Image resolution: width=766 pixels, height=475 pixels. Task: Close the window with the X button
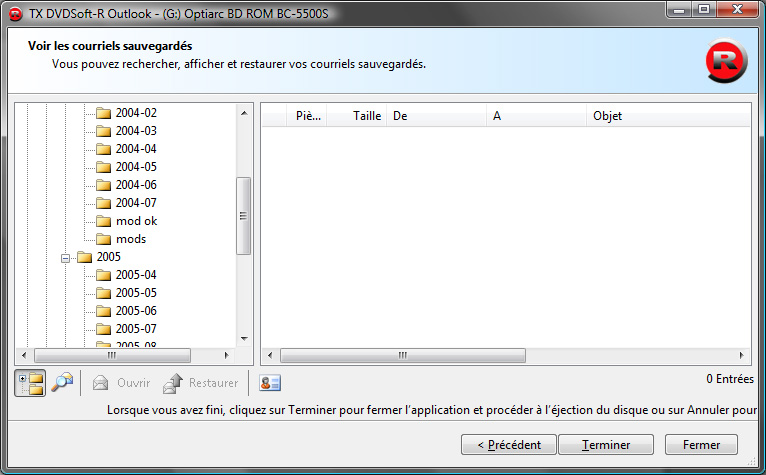737,9
